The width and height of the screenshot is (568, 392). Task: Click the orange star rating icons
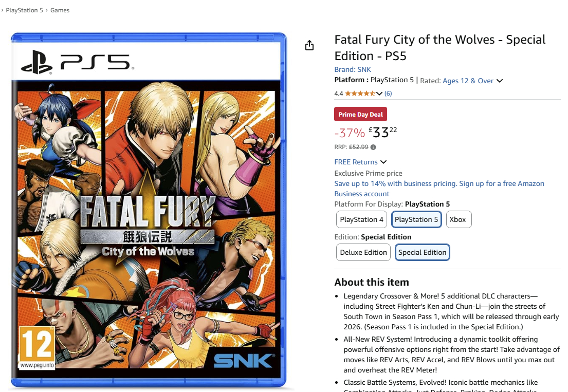pyautogui.click(x=360, y=94)
